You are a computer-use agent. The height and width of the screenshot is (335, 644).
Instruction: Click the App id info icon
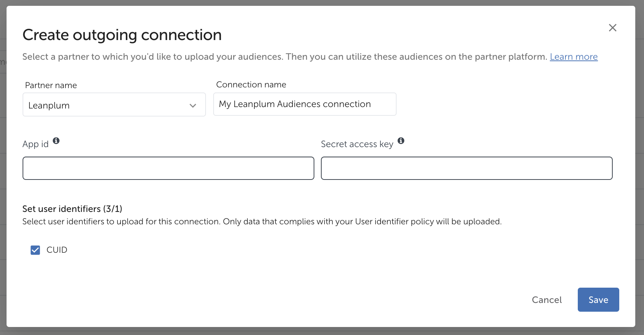coord(56,141)
